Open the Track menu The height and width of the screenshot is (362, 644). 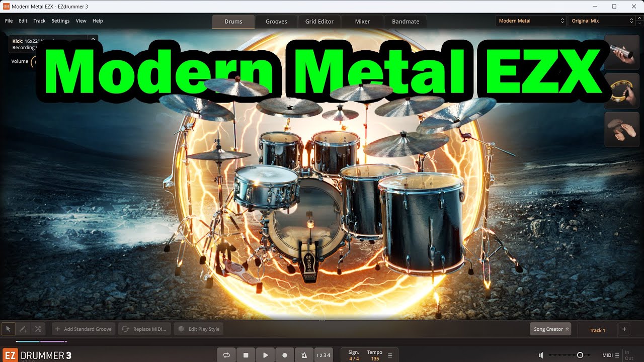[39, 21]
